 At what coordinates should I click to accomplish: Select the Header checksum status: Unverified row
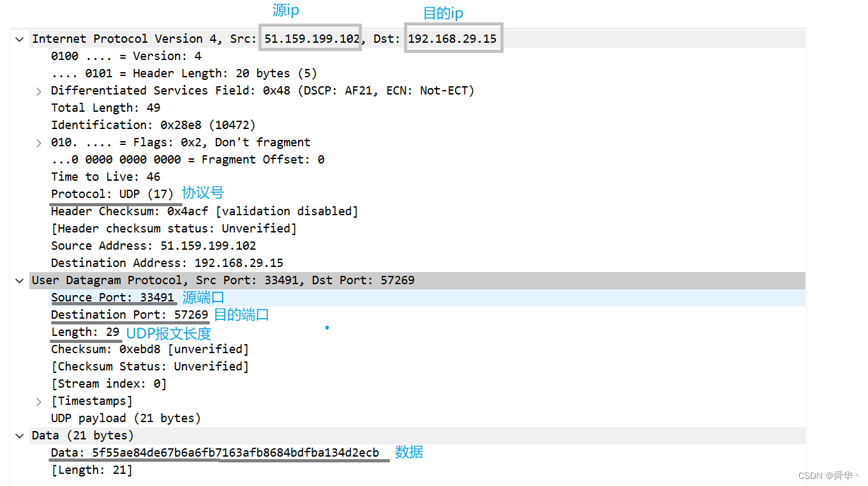pos(174,229)
